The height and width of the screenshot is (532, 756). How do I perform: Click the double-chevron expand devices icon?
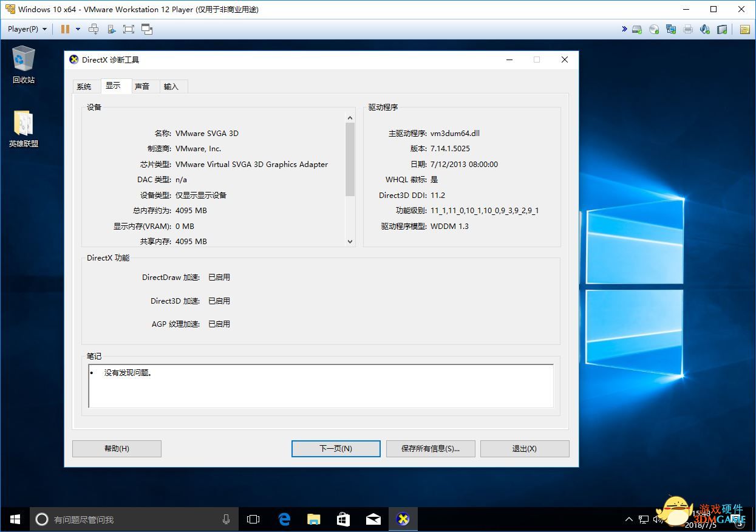pos(624,29)
